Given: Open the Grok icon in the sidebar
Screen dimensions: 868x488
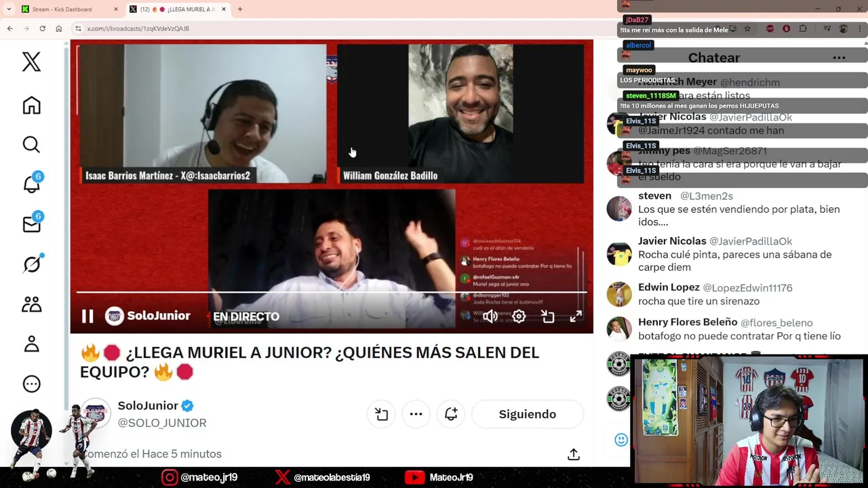Looking at the screenshot, I should click(x=32, y=264).
